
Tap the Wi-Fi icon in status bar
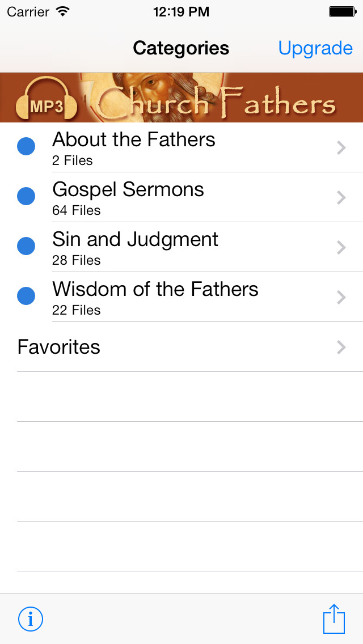[x=63, y=11]
